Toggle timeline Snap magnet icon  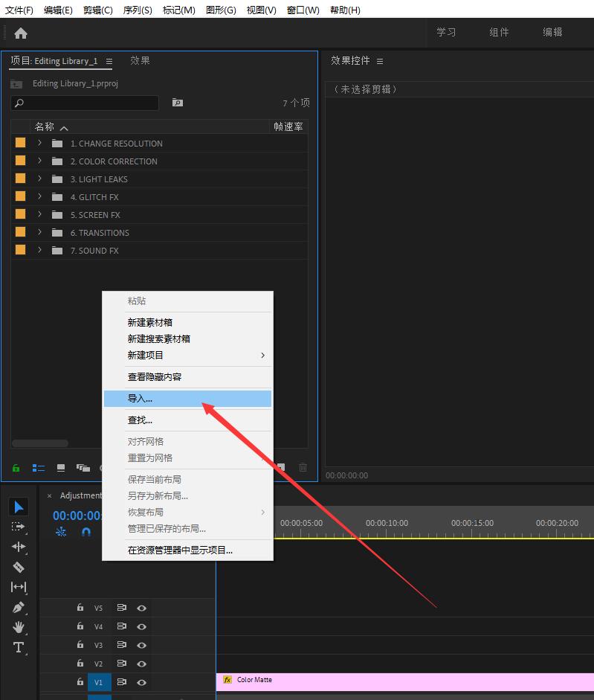(86, 532)
